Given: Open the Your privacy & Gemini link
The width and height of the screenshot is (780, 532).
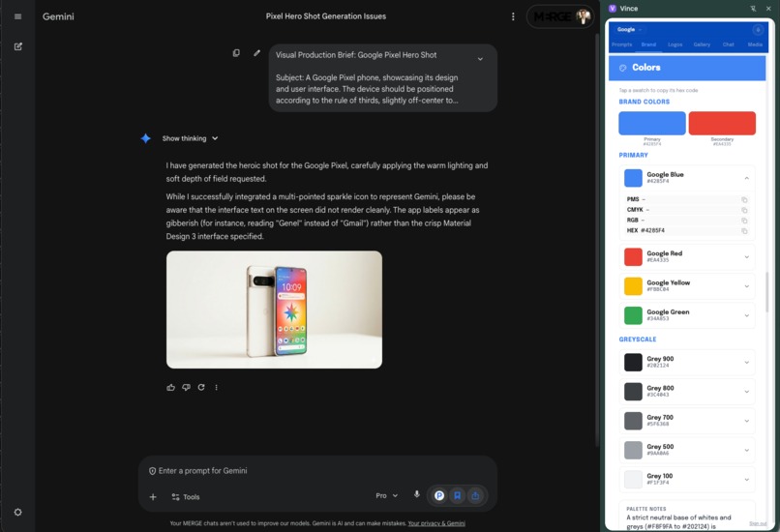Looking at the screenshot, I should pyautogui.click(x=436, y=523).
